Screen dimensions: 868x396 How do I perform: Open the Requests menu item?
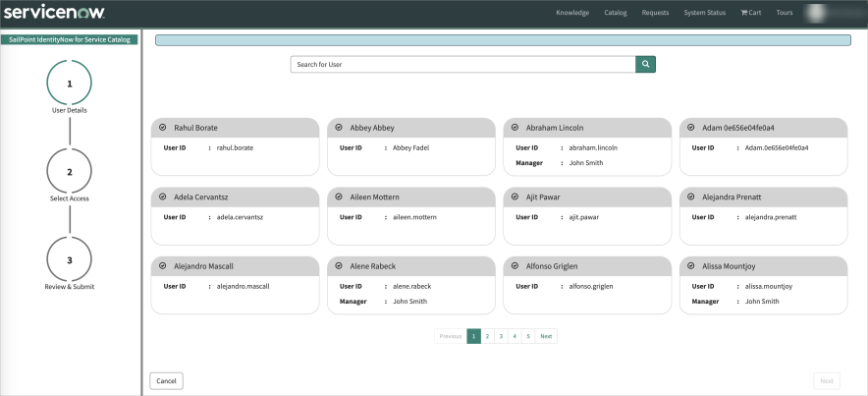tap(656, 13)
